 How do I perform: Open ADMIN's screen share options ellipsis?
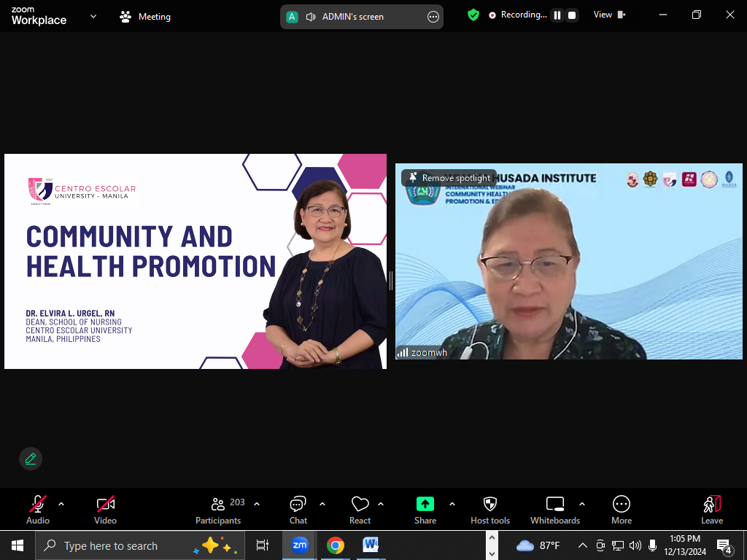click(x=433, y=17)
